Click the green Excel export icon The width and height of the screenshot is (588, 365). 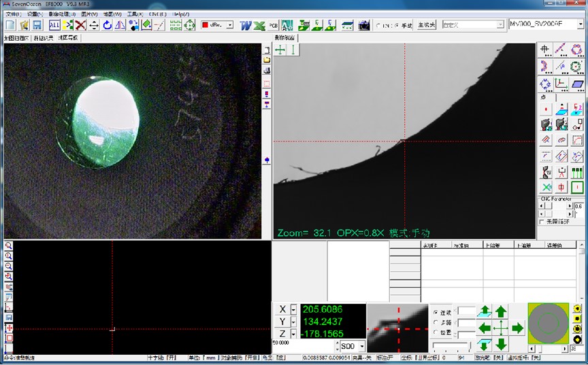[259, 25]
